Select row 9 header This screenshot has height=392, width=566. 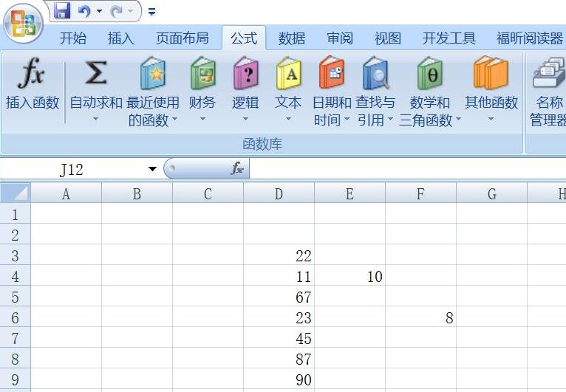(x=16, y=379)
